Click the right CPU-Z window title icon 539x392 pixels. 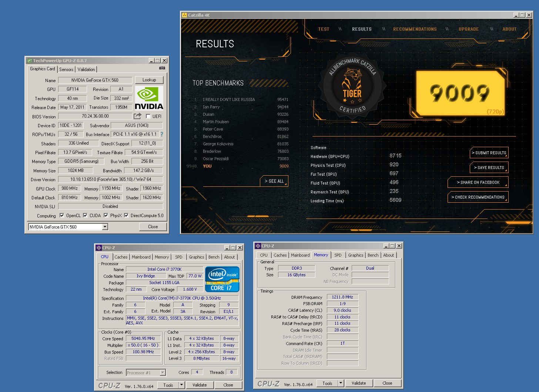pos(258,246)
